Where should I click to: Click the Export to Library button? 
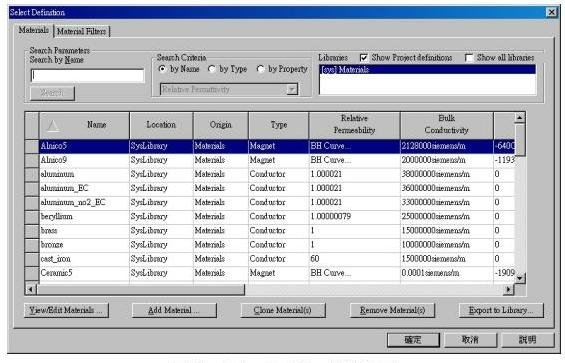tap(501, 310)
